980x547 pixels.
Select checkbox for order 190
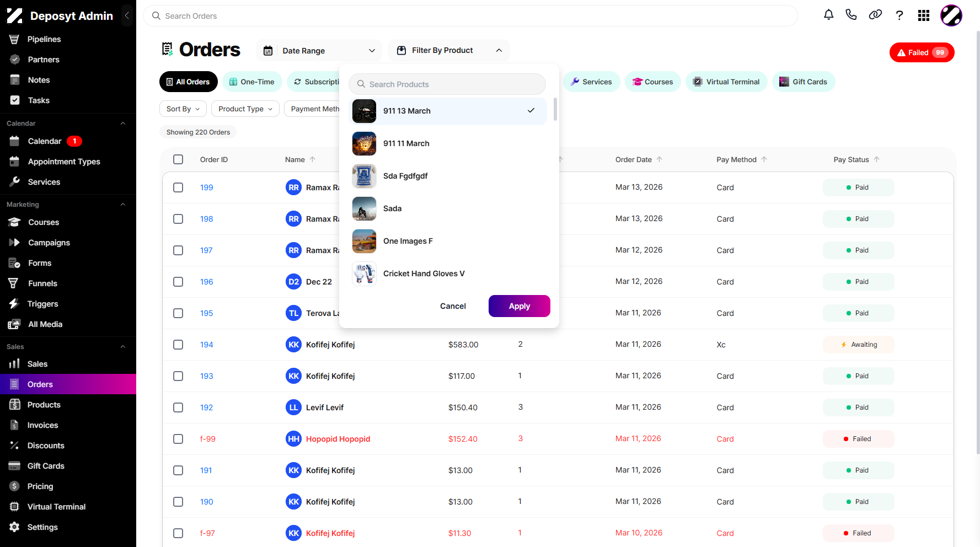(x=178, y=502)
